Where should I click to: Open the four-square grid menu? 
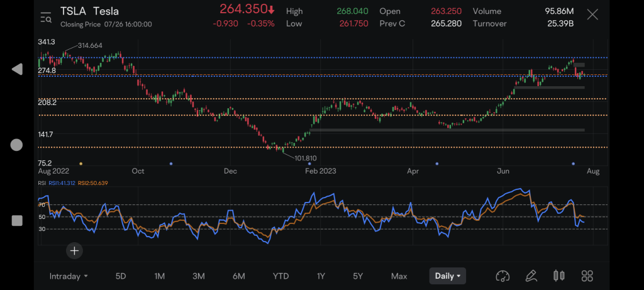coord(587,276)
